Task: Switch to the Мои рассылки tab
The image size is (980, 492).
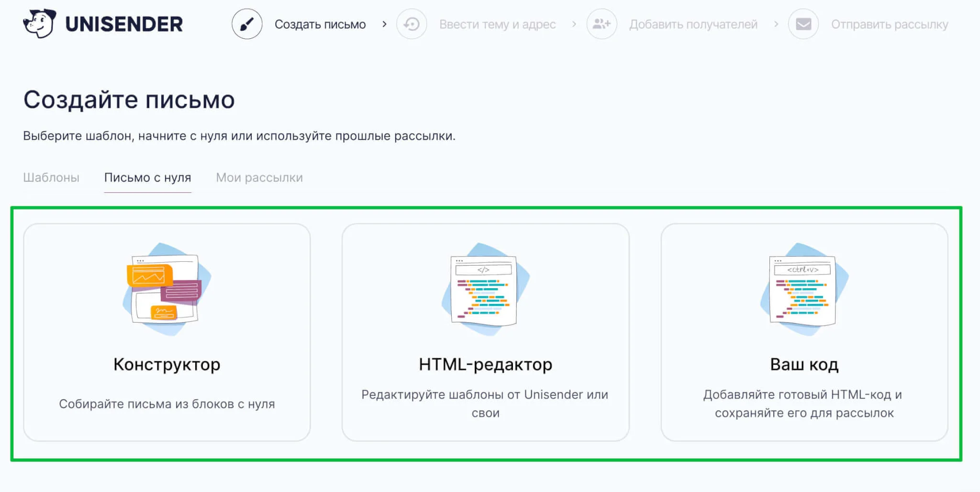Action: [259, 178]
